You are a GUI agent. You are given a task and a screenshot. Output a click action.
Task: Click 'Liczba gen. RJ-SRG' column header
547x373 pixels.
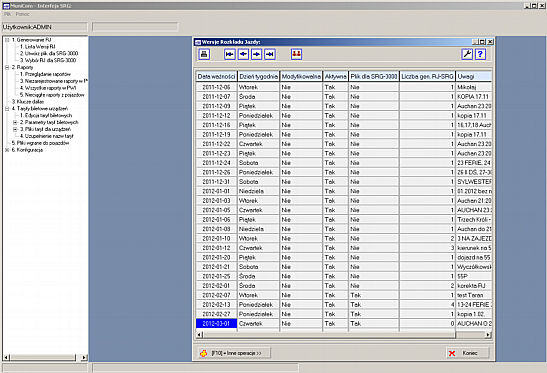[428, 76]
